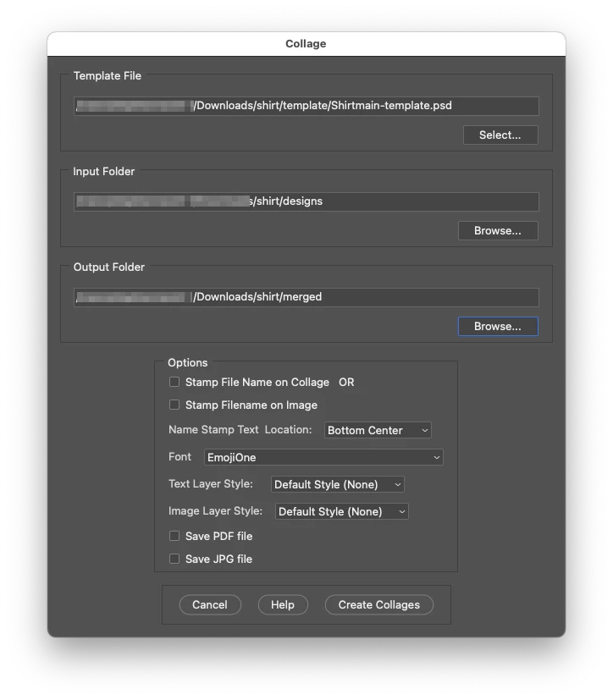Click the Select... button for Template File
Screen dimensions: 613x700
[500, 135]
